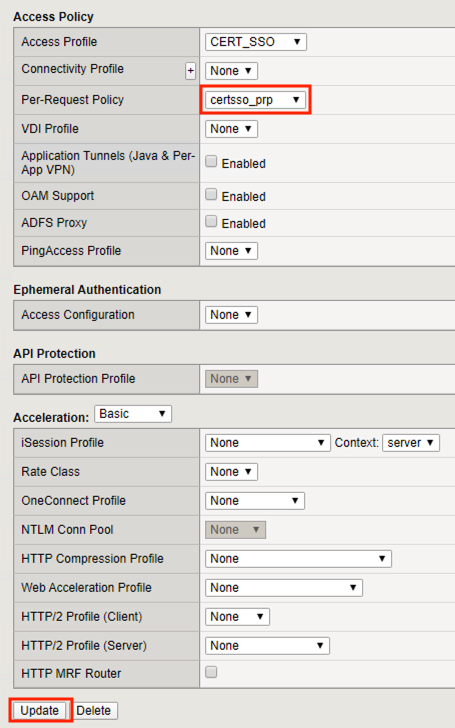Open the Rate Class dropdown
Image resolution: width=455 pixels, height=728 pixels.
click(231, 472)
